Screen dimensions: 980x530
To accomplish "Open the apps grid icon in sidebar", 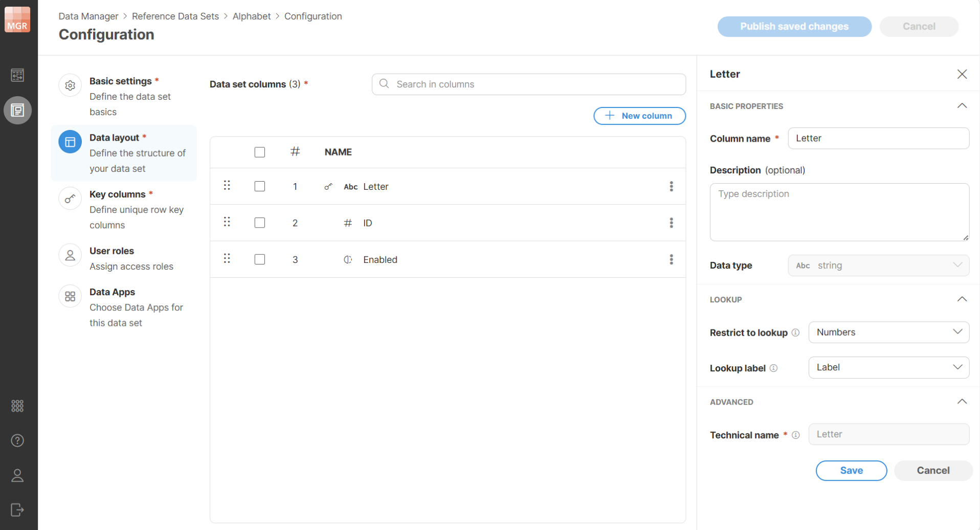I will [17, 406].
